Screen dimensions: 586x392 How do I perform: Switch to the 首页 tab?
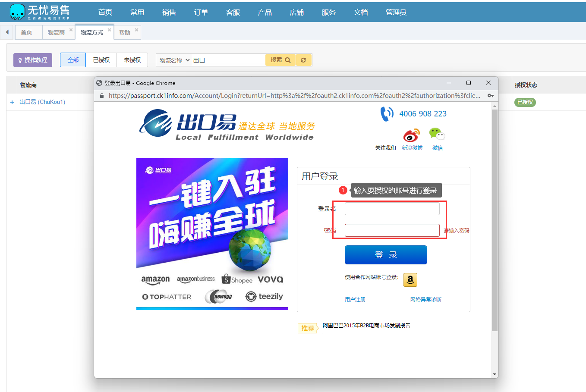click(26, 32)
